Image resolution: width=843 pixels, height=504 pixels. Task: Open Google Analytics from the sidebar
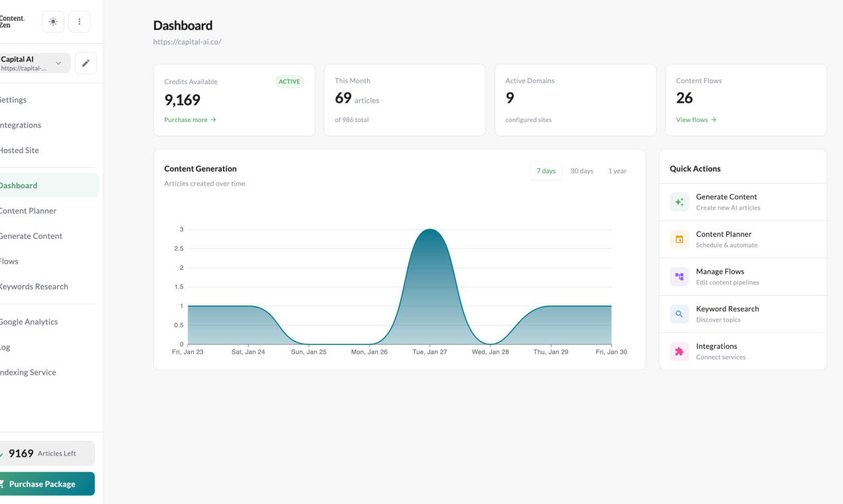[29, 322]
